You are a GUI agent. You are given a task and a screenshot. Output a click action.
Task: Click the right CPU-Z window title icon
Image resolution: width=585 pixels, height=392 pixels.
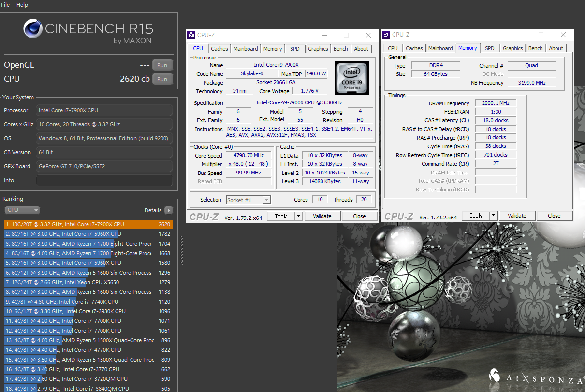(x=386, y=35)
